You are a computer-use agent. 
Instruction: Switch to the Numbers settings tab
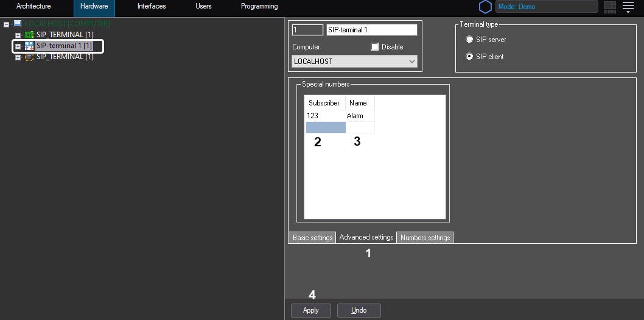point(425,238)
